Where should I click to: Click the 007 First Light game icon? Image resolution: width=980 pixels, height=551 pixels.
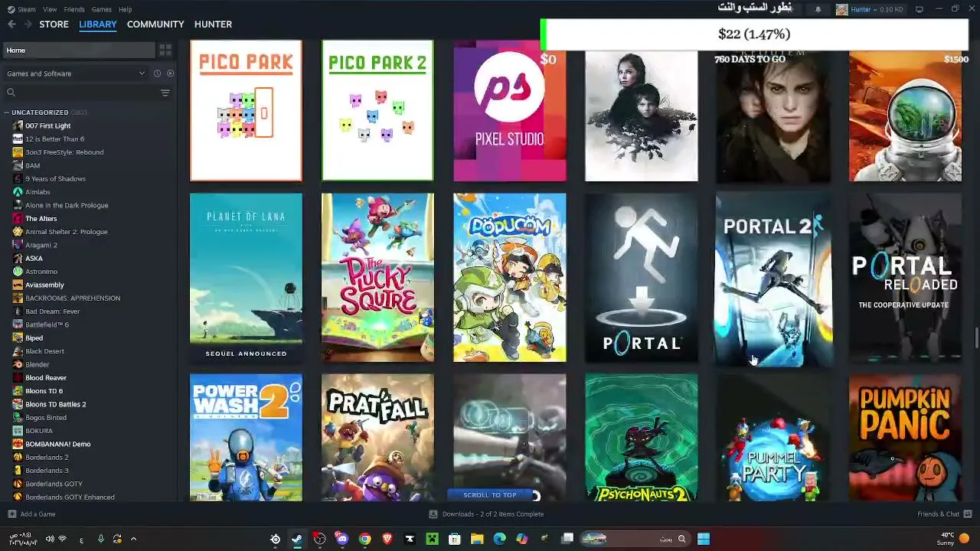(18, 126)
